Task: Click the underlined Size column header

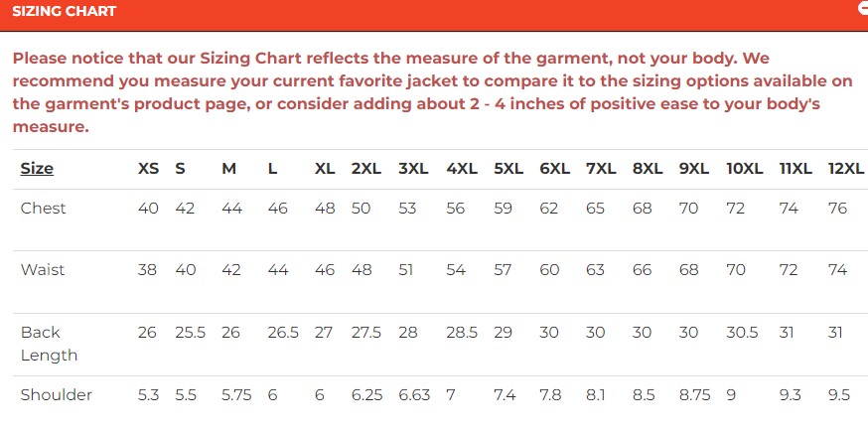Action: pos(38,169)
